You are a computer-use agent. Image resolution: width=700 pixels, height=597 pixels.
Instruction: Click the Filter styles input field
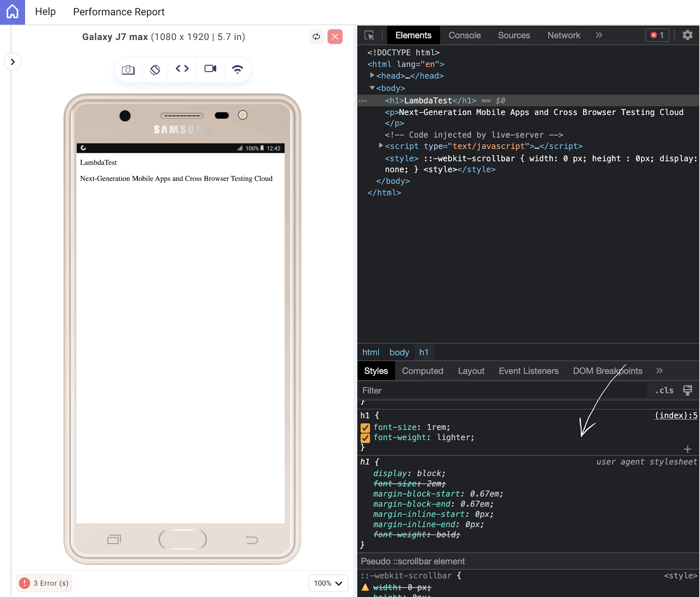pos(502,390)
